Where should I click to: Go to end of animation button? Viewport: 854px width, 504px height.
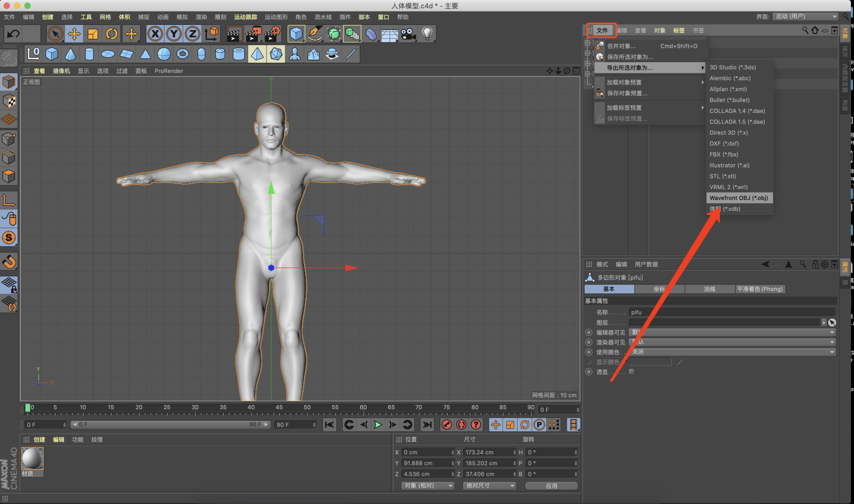point(427,425)
